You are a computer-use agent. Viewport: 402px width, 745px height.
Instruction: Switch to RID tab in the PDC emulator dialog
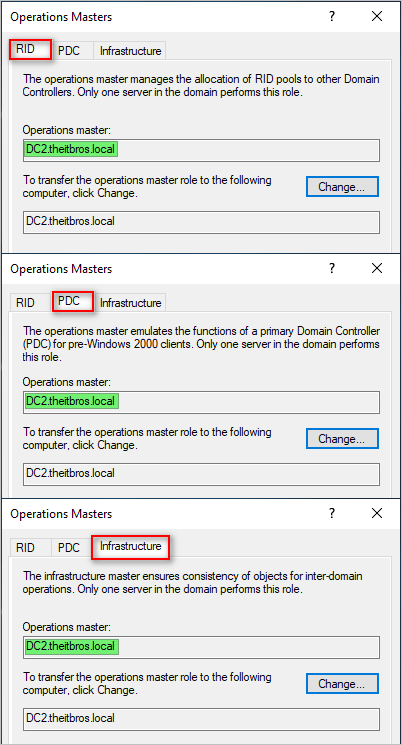pyautogui.click(x=26, y=303)
